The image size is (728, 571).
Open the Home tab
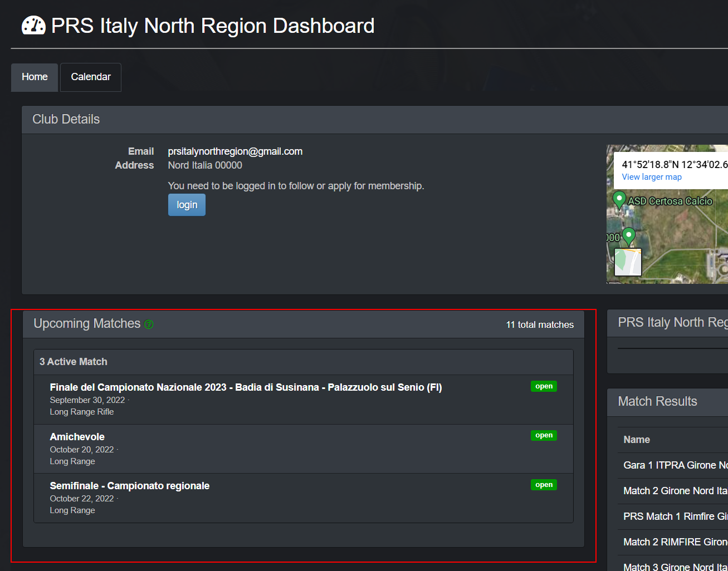point(35,77)
